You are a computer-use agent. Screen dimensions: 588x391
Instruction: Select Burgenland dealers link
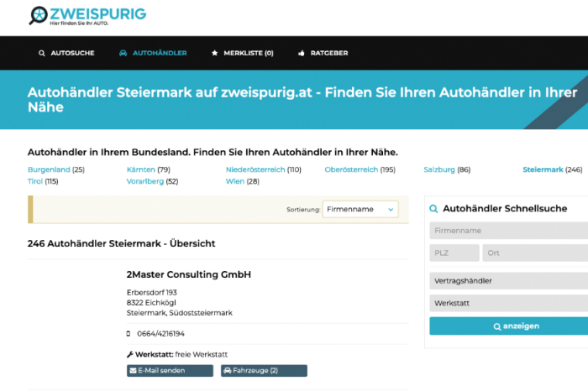49,169
